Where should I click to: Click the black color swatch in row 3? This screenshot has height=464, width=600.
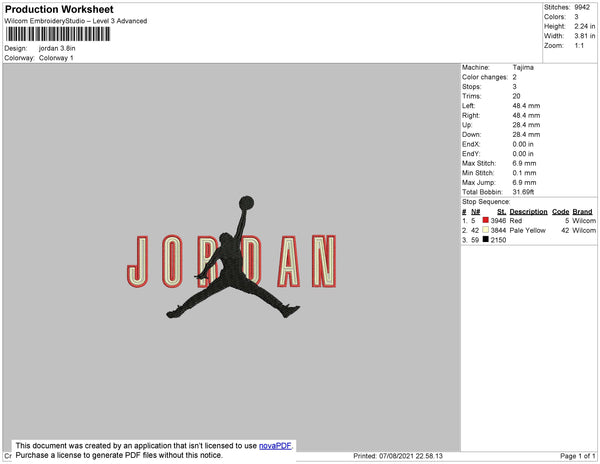[485, 239]
